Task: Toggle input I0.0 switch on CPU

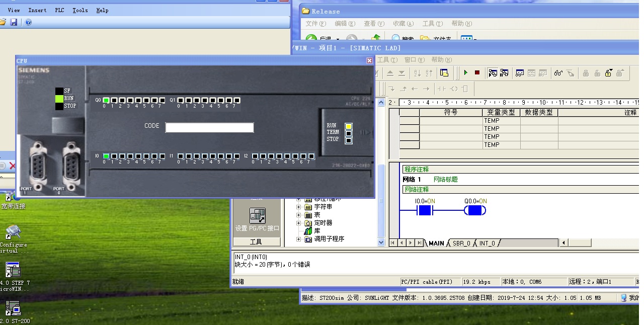Action: click(x=106, y=156)
